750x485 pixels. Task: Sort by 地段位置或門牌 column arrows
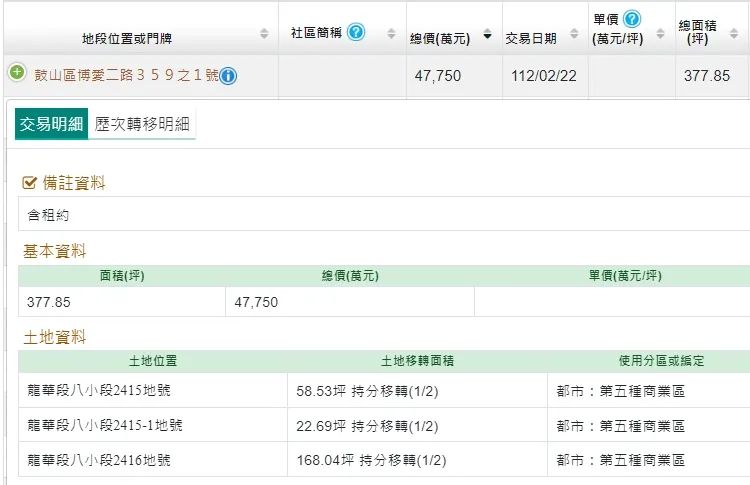pos(264,34)
